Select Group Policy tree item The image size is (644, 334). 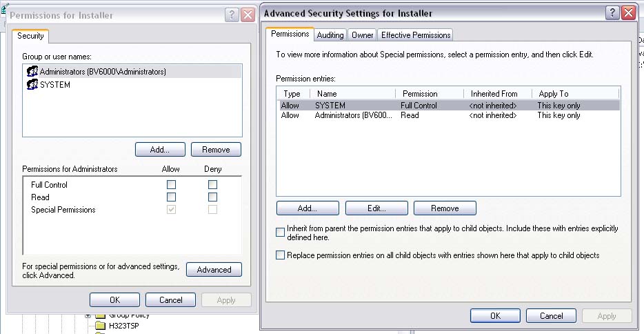pos(129,315)
